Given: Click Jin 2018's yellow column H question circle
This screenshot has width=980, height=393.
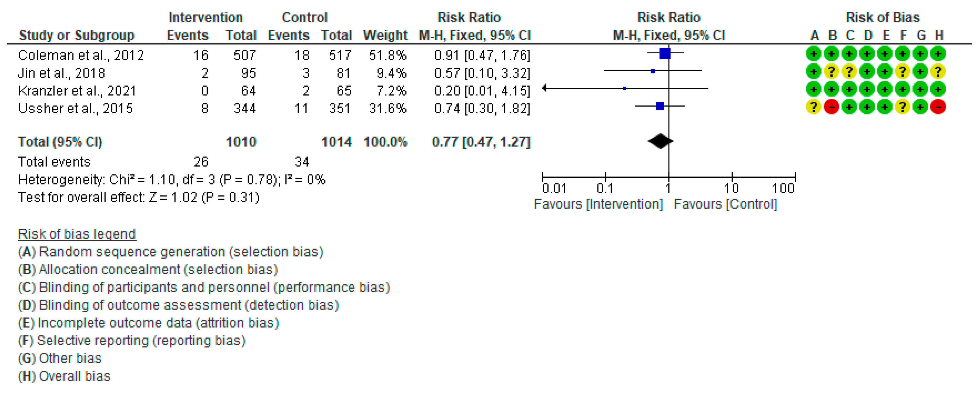Looking at the screenshot, I should 938,71.
